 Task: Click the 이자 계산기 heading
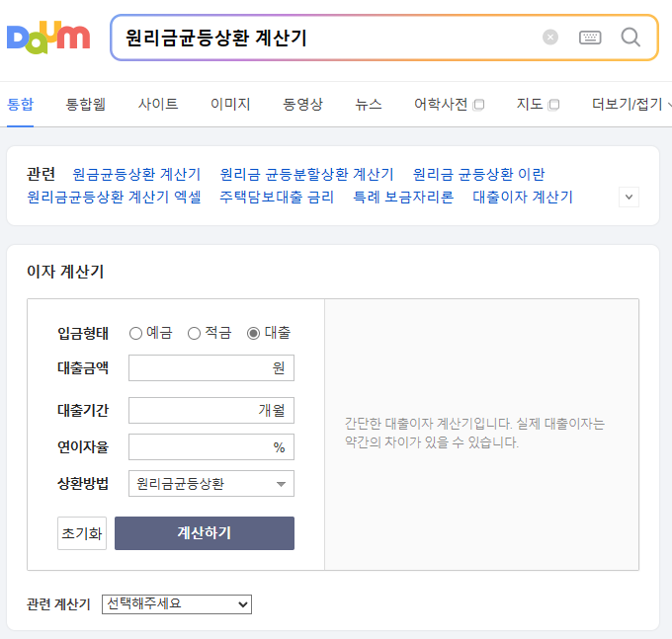[x=65, y=272]
